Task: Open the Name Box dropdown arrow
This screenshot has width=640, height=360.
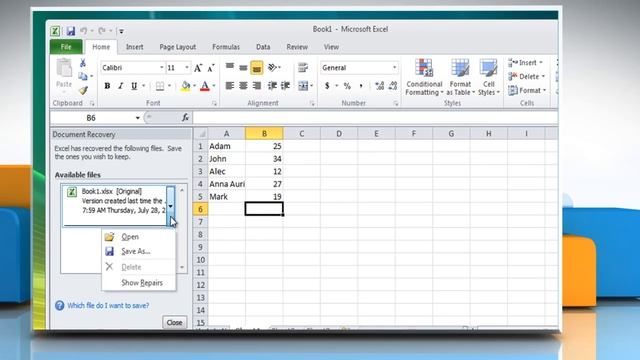Action: [138, 118]
